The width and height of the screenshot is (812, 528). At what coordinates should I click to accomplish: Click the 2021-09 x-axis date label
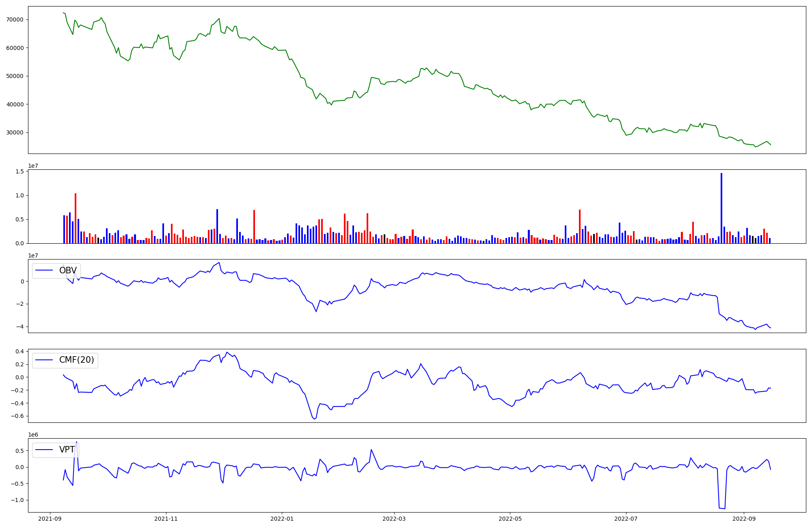pos(50,519)
